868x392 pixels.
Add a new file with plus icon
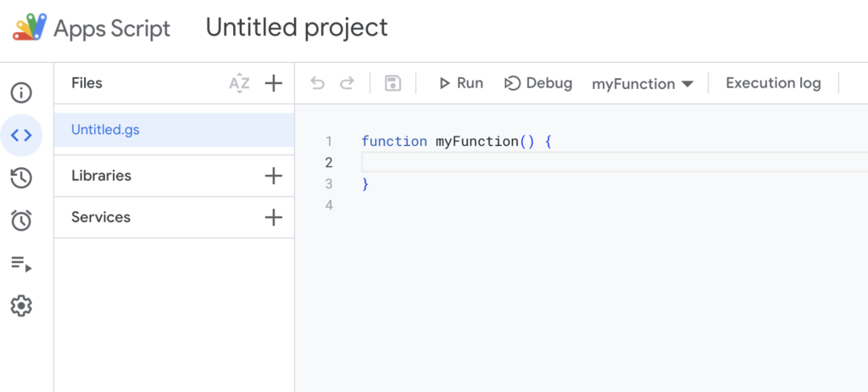tap(274, 83)
